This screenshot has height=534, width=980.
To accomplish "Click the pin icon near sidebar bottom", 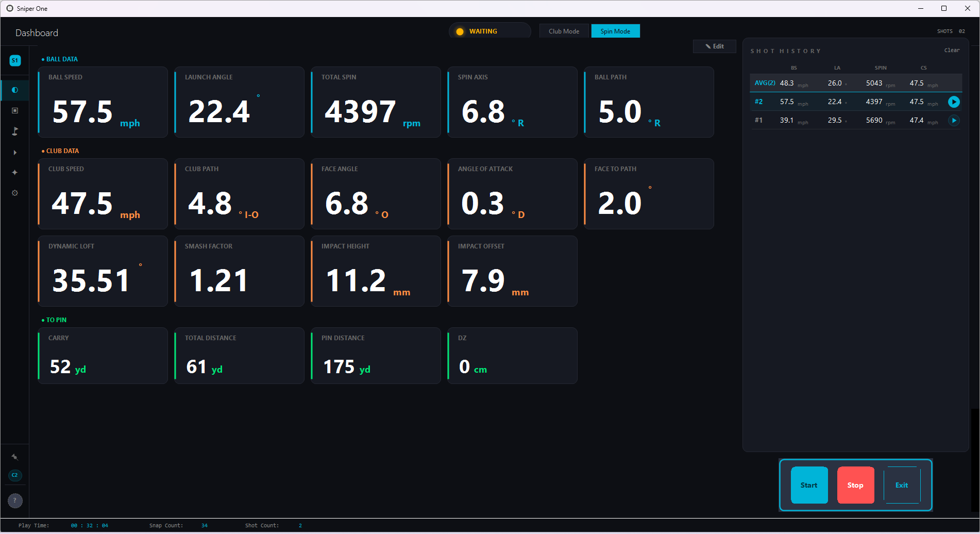I will tap(15, 457).
